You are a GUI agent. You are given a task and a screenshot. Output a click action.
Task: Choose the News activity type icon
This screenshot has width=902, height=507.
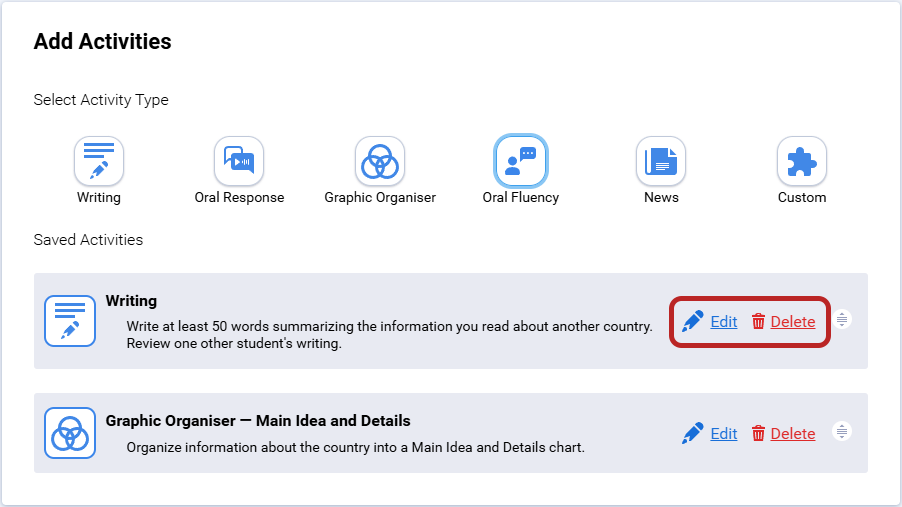click(661, 161)
